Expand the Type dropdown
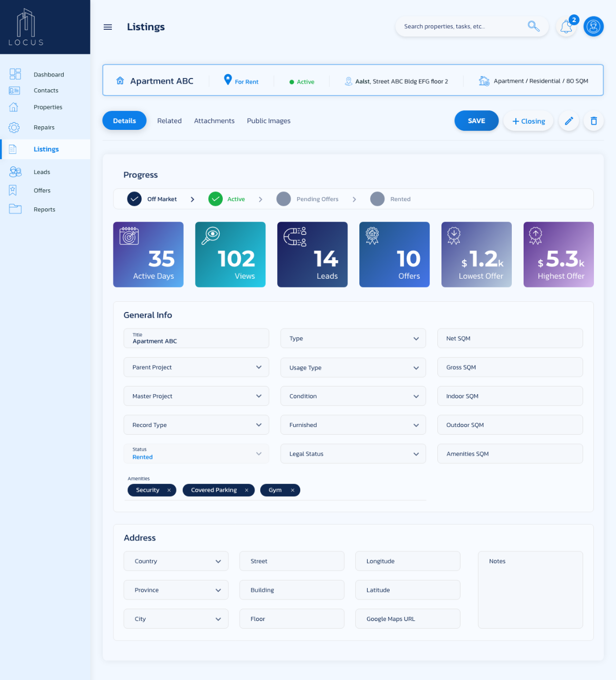The image size is (616, 680). pyautogui.click(x=353, y=339)
